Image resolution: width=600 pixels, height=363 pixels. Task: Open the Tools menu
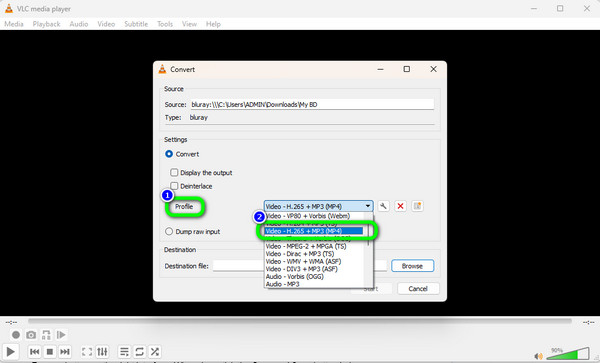pos(165,24)
